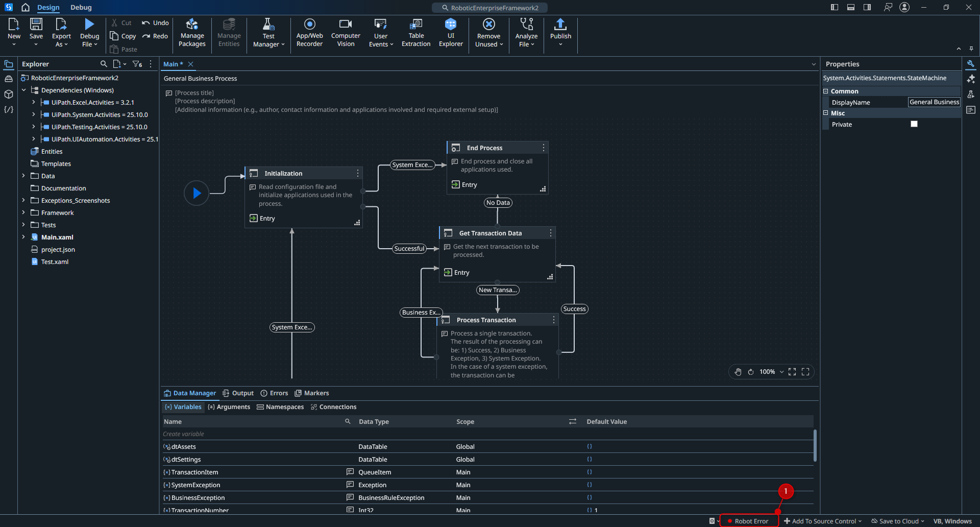The width and height of the screenshot is (980, 527).
Task: Click the project search box in title bar
Action: pos(489,8)
